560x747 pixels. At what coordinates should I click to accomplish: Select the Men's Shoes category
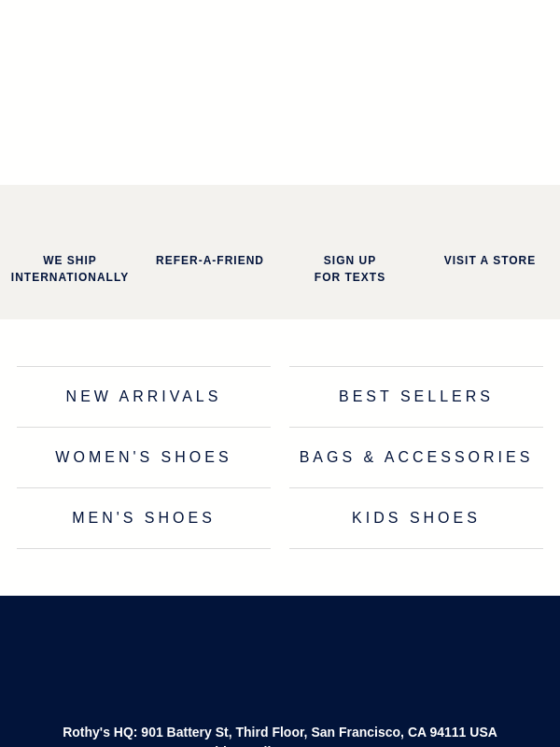point(144,518)
